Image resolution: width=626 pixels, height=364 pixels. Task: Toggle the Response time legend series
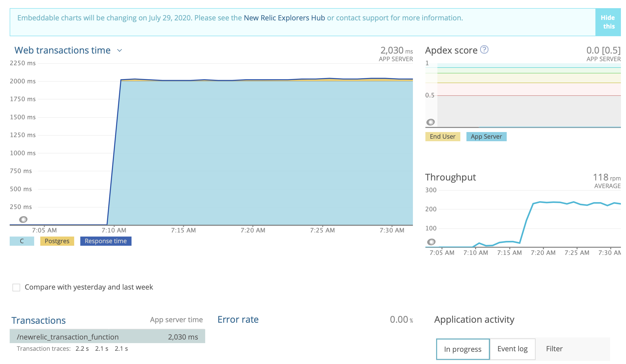click(x=106, y=241)
